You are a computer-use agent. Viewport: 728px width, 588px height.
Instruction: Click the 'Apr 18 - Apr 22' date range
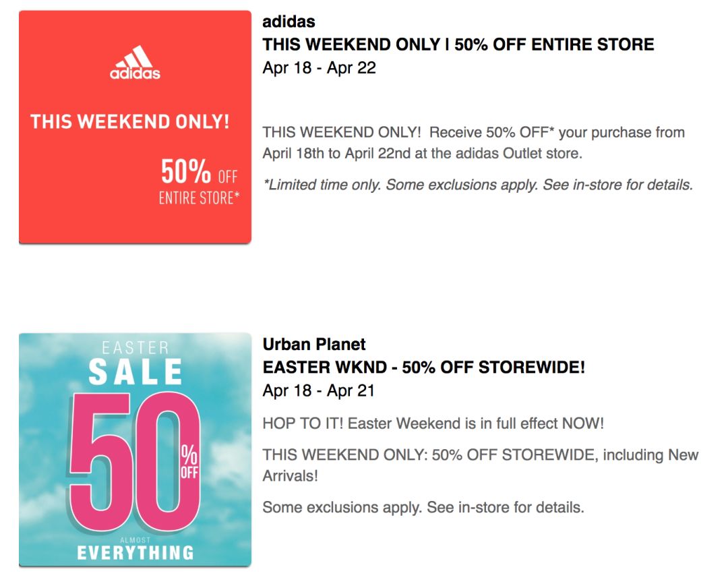pyautogui.click(x=319, y=68)
